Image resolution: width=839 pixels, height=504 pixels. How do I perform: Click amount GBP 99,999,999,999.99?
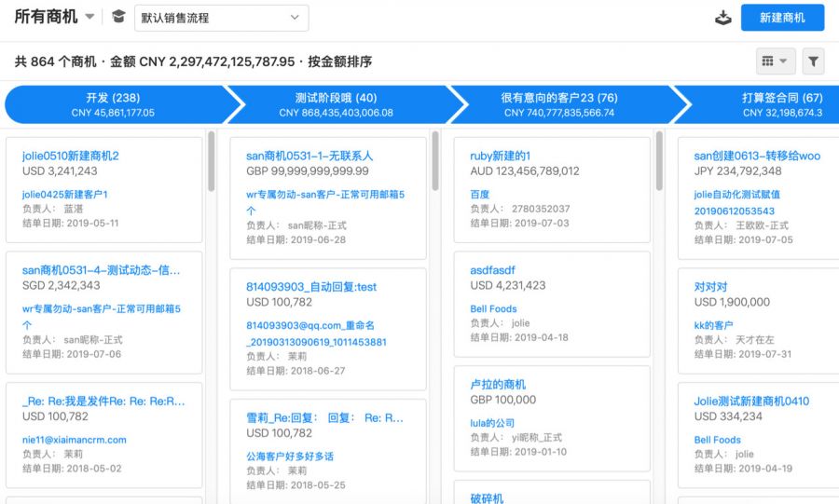(308, 171)
